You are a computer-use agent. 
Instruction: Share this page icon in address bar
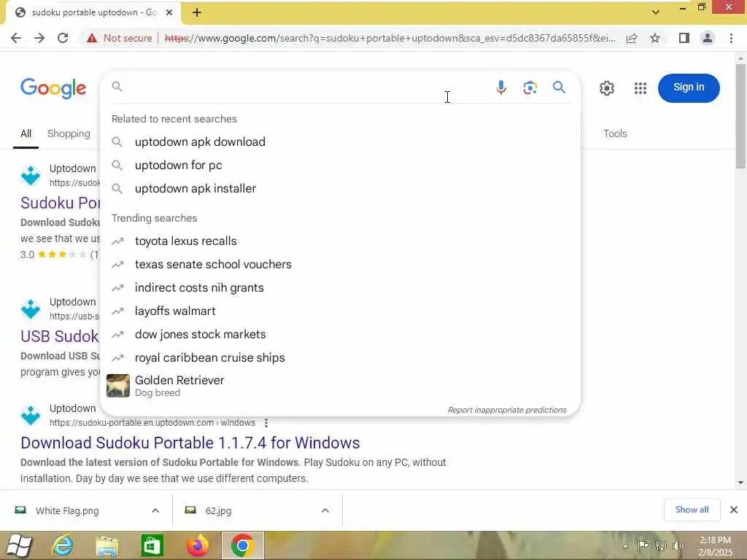632,38
